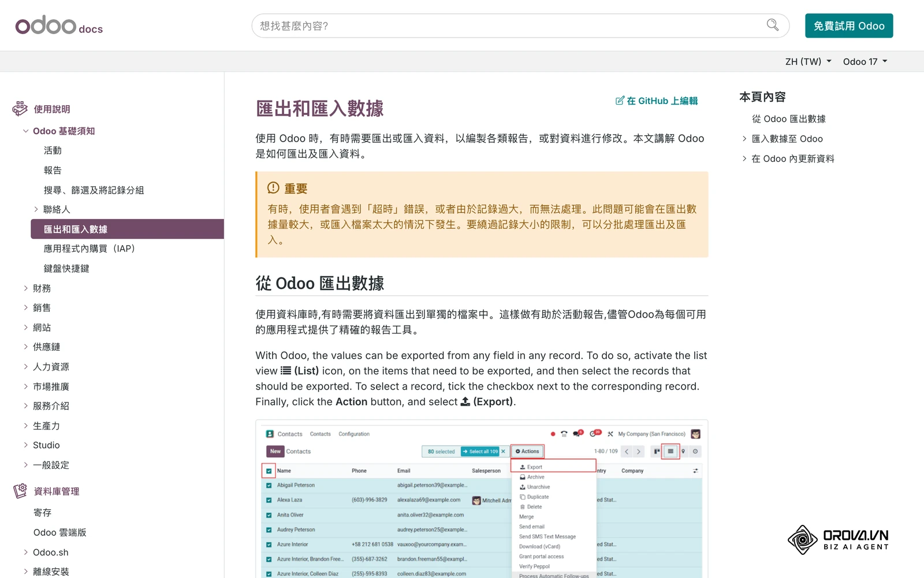Click the 匯出和匯入數據 page title
This screenshot has width=924, height=578.
pyautogui.click(x=320, y=108)
